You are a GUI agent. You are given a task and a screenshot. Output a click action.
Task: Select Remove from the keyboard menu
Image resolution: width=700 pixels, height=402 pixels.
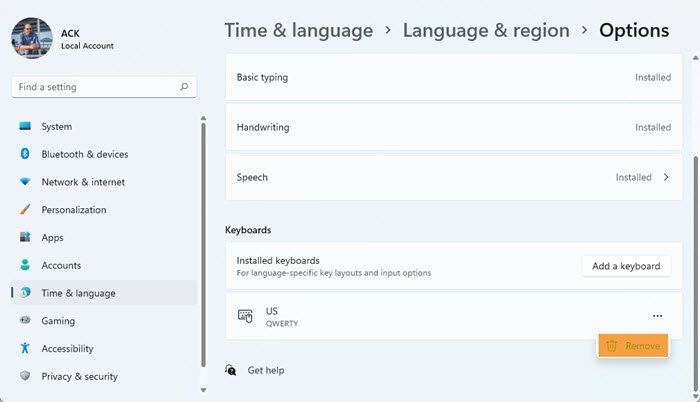pos(632,346)
